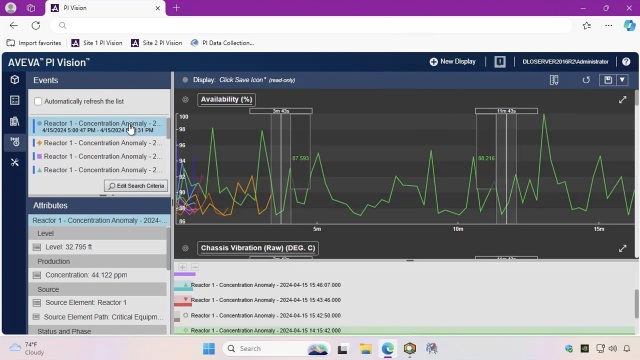Open the Attributes list panel icon in sidebar
The image size is (640, 360).
15,100
